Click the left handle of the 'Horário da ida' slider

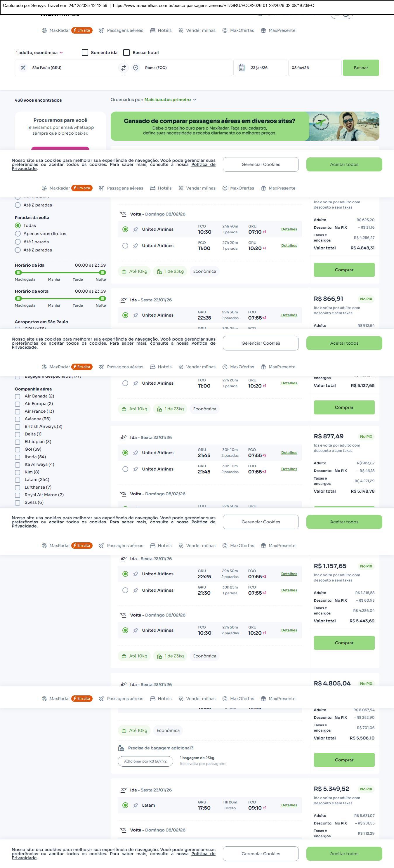coord(18,272)
